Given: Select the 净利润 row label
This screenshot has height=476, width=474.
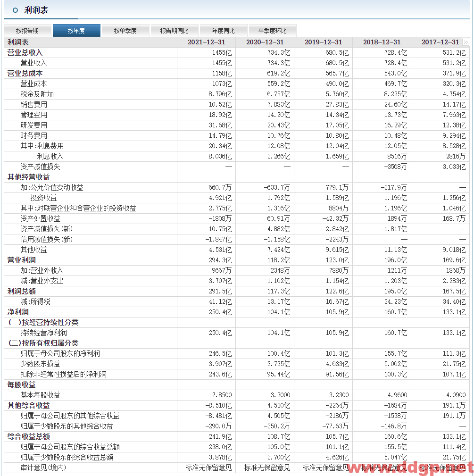Looking at the screenshot, I should [x=18, y=312].
